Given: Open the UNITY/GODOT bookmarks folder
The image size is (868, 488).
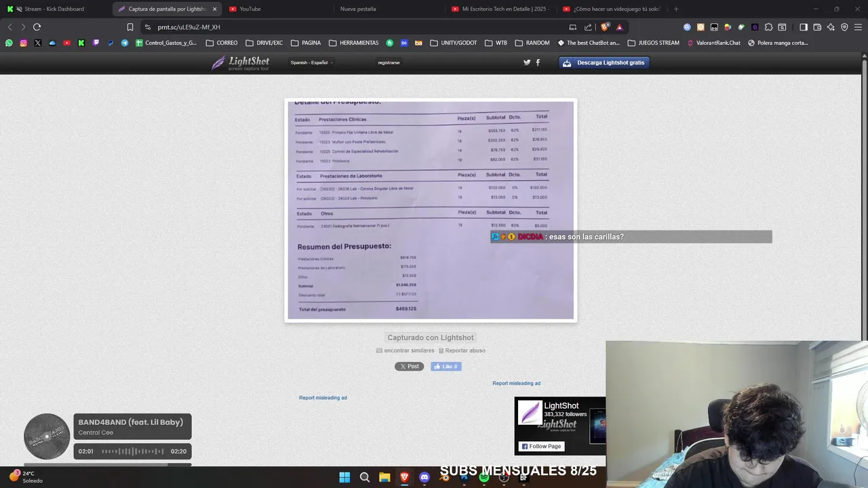Looking at the screenshot, I should 453,43.
